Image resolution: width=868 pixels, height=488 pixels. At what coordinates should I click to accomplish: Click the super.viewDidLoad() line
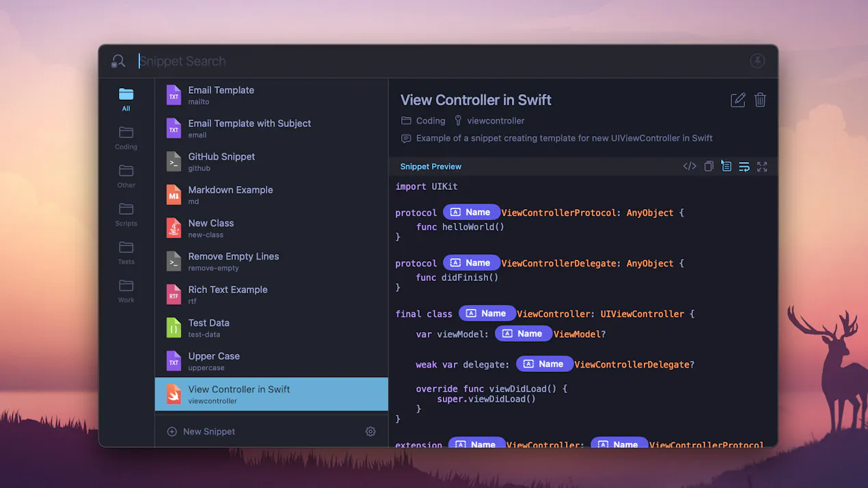486,399
